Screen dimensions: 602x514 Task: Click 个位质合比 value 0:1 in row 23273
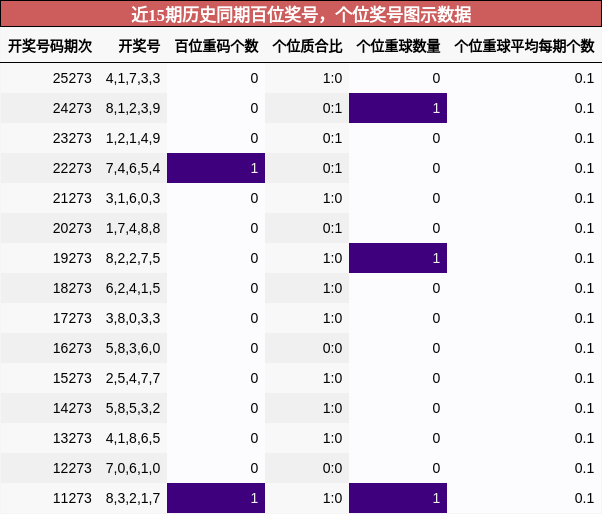pyautogui.click(x=332, y=138)
